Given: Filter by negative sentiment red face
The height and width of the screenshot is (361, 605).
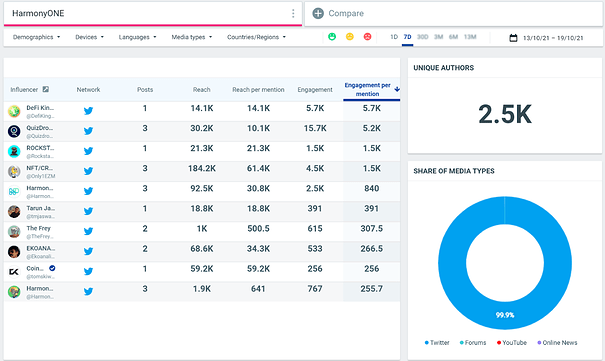Looking at the screenshot, I should click(x=367, y=37).
